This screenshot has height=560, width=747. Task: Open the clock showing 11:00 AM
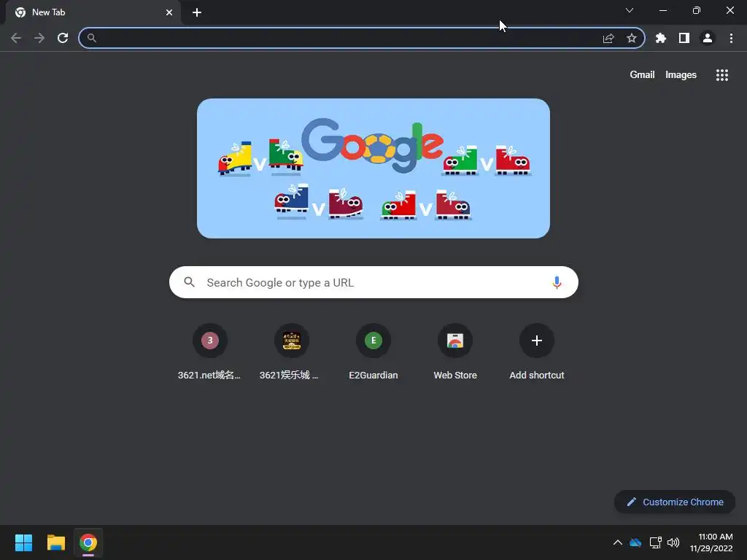pyautogui.click(x=711, y=542)
